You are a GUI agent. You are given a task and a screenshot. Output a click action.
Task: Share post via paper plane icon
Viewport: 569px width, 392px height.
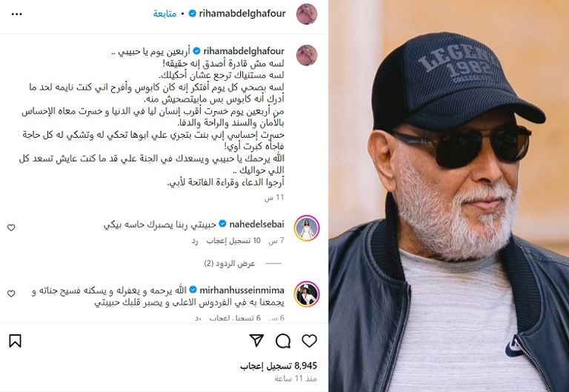[256, 340]
